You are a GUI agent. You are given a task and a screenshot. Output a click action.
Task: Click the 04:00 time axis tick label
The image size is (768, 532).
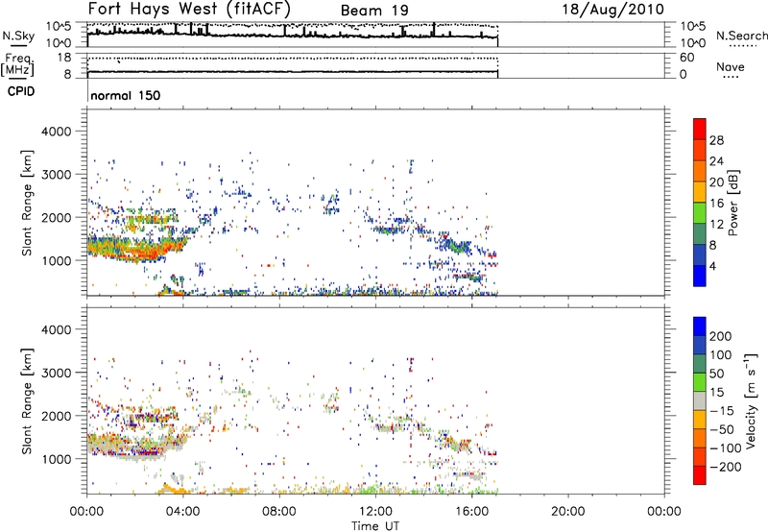[x=182, y=512]
